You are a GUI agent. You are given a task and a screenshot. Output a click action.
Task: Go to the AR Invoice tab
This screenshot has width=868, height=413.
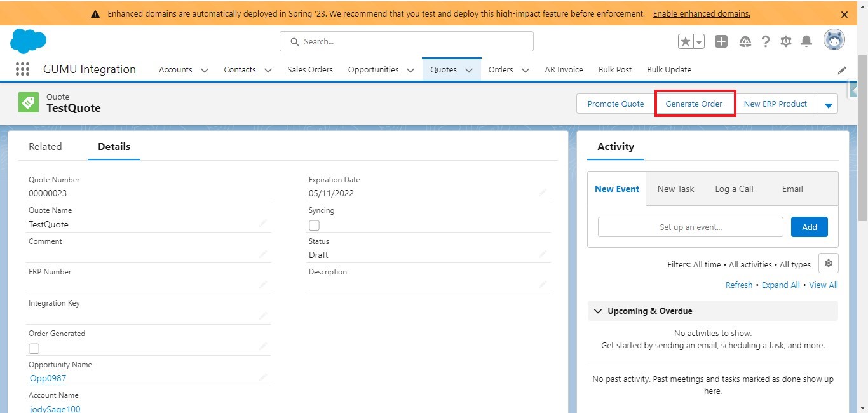pyautogui.click(x=564, y=70)
